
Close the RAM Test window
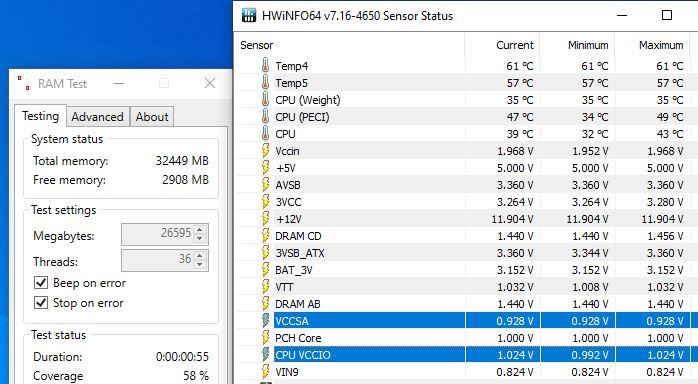click(x=210, y=83)
